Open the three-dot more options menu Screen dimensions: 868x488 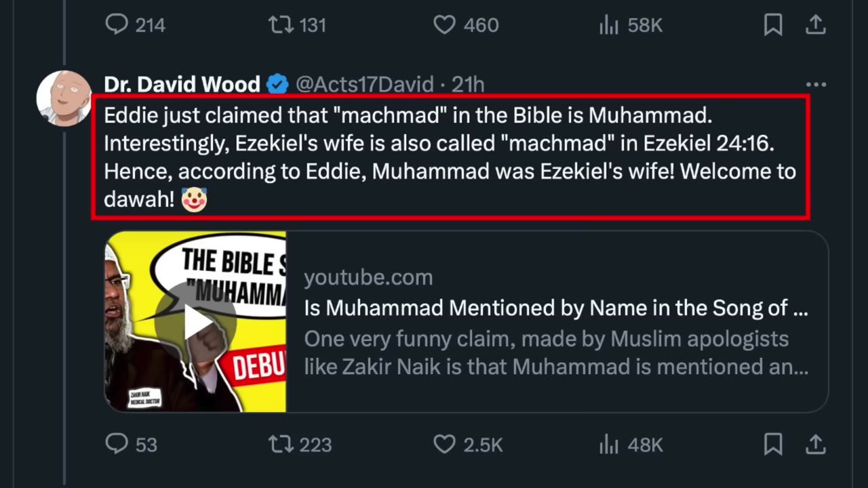tap(816, 85)
